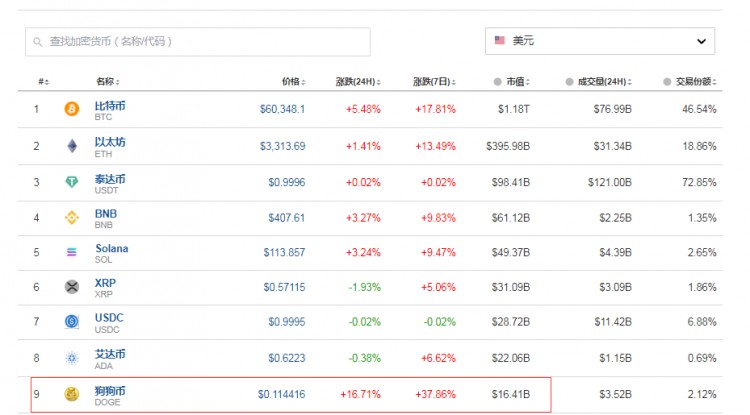The image size is (750, 415).
Task: Click the XRP logo icon
Action: point(72,287)
